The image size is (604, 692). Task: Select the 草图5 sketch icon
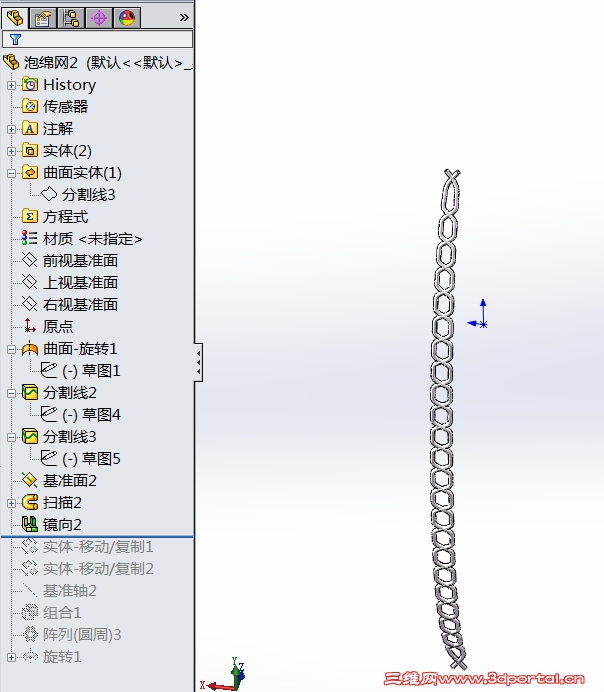[49, 458]
